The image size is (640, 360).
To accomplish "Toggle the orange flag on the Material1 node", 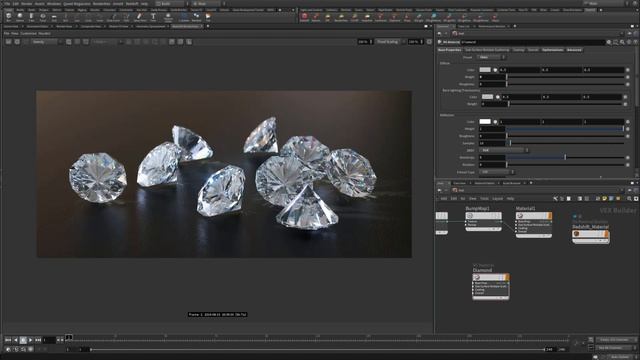I will [549, 216].
